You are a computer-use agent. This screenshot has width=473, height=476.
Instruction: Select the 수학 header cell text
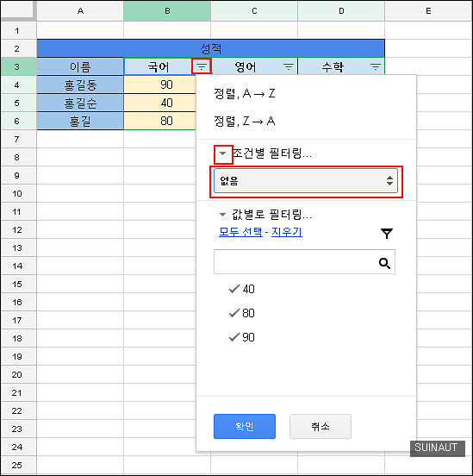pyautogui.click(x=333, y=66)
